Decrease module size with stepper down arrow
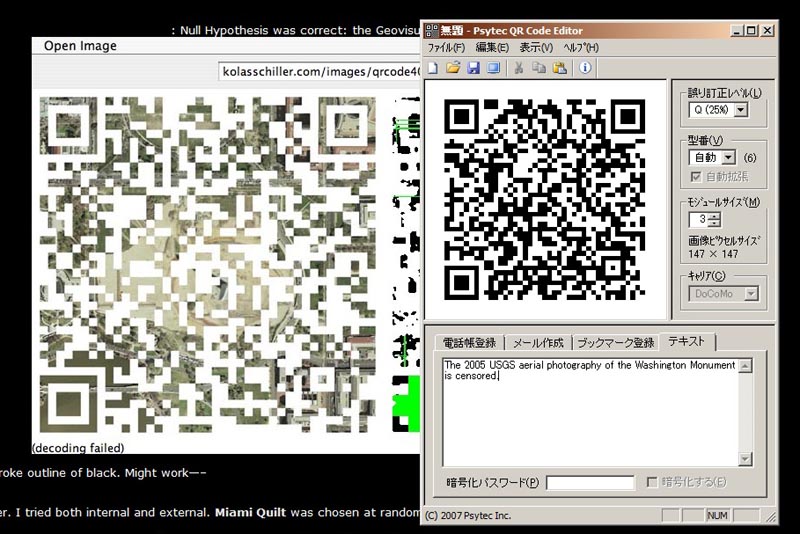The image size is (800, 534). (x=714, y=223)
